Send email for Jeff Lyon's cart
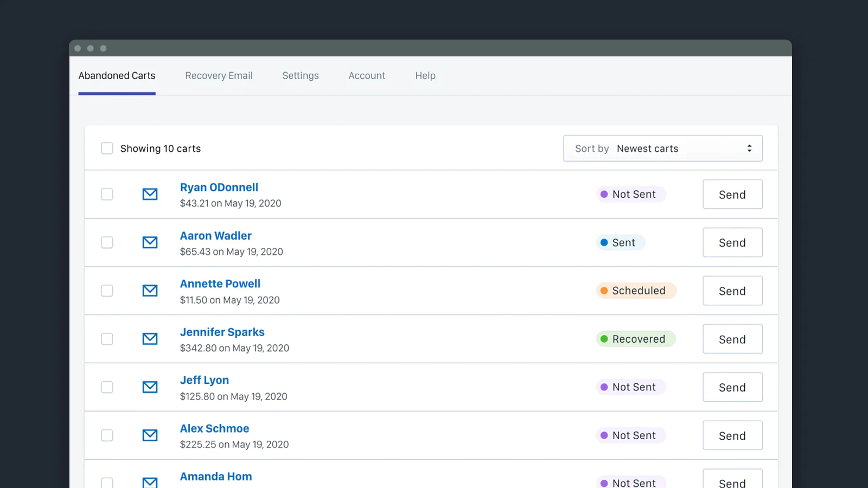This screenshot has height=488, width=868. [732, 387]
